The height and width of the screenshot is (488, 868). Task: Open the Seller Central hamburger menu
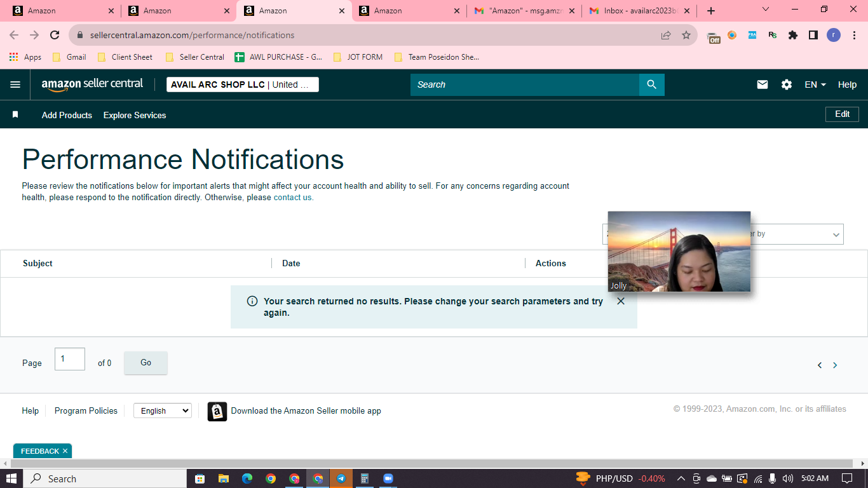(15, 85)
